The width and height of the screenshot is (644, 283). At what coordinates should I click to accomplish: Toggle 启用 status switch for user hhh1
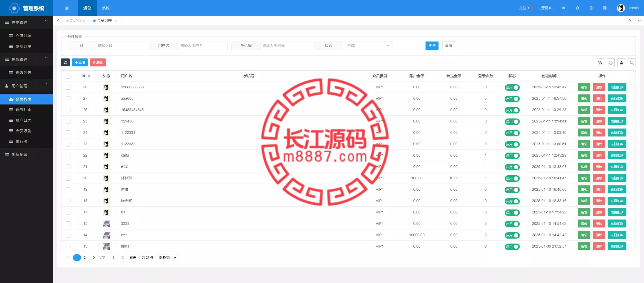[x=512, y=247]
